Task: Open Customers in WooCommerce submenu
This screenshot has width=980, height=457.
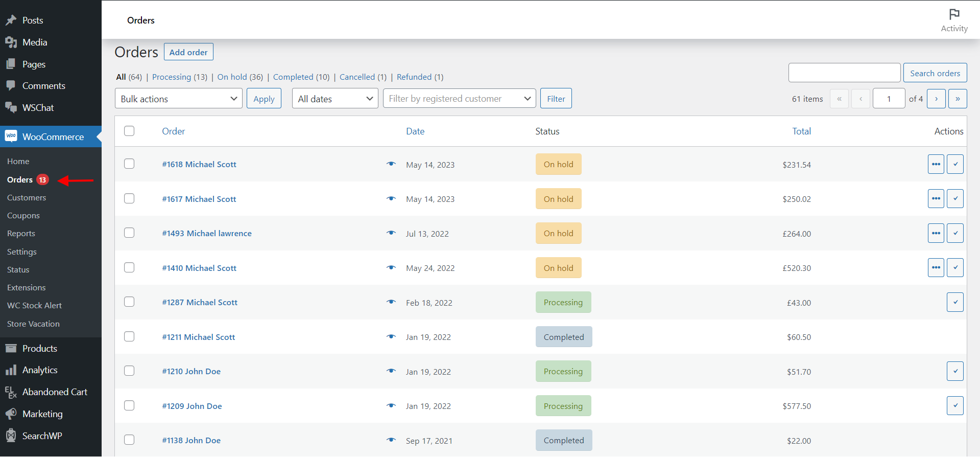Action: (x=27, y=198)
